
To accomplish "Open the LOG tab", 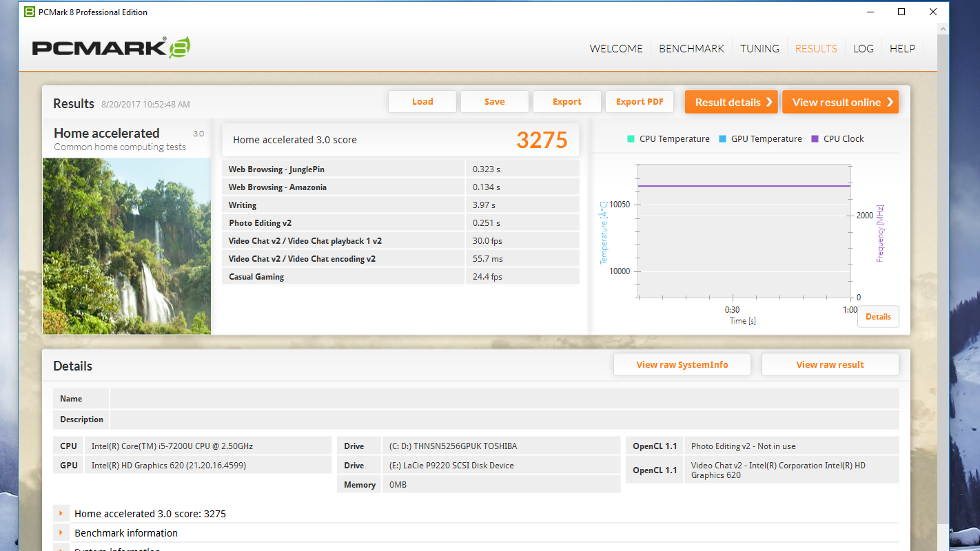I will (x=863, y=48).
